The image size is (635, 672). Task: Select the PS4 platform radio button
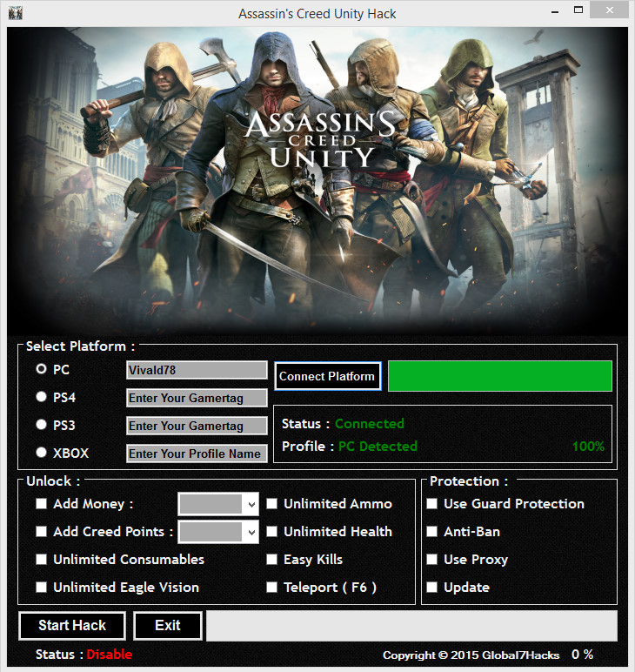pos(41,397)
